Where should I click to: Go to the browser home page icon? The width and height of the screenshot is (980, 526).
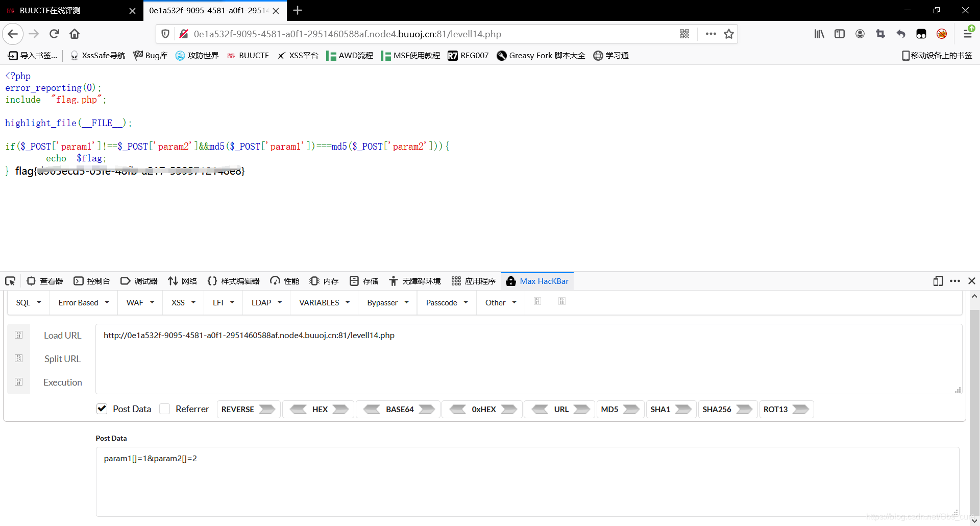pyautogui.click(x=75, y=34)
